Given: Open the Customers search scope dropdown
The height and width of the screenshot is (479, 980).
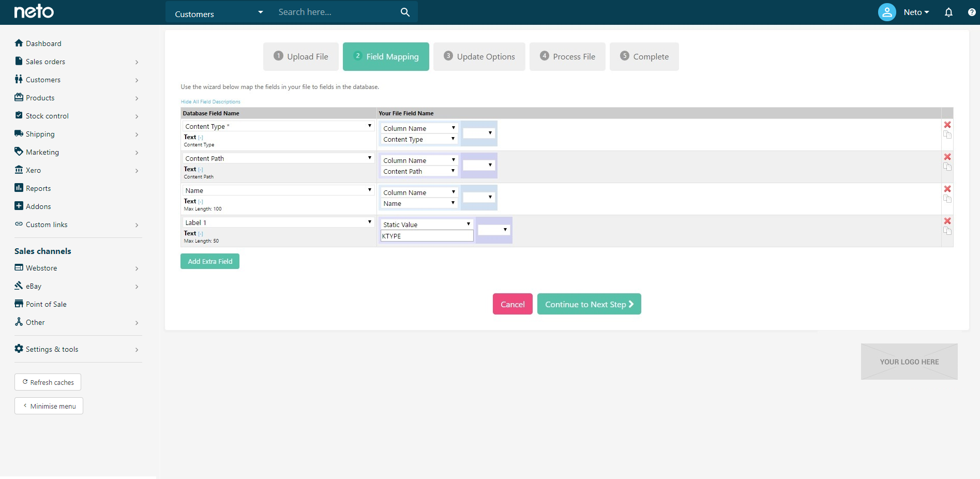Looking at the screenshot, I should 219,12.
